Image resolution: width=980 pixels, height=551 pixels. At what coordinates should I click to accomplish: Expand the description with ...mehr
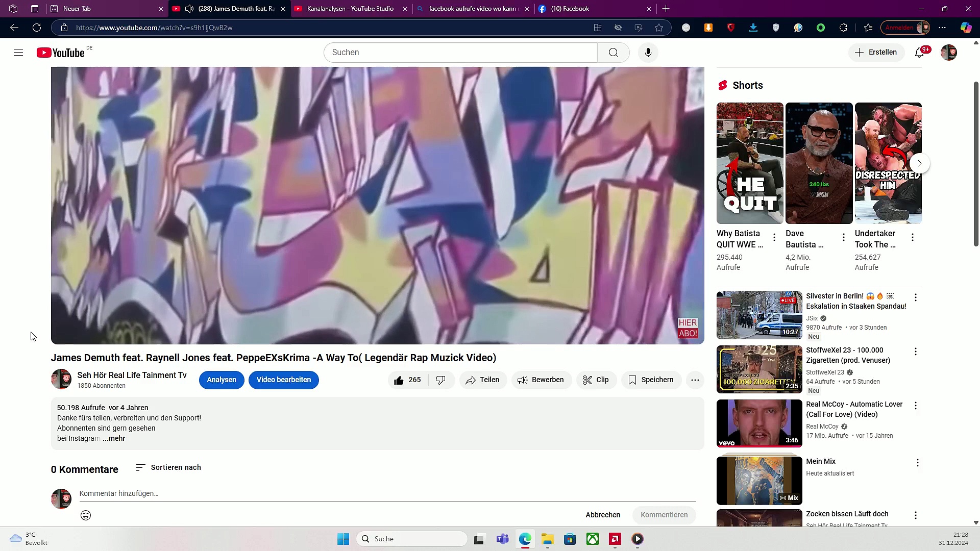pos(114,438)
